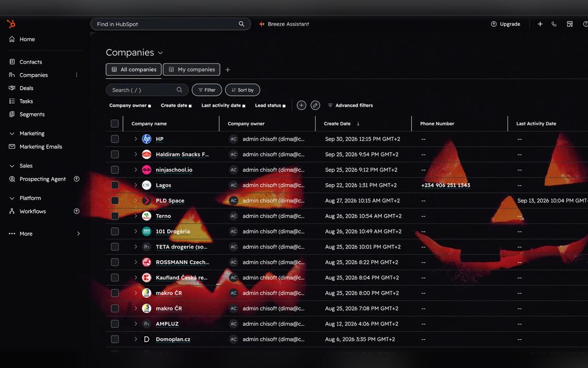Focus the companies Search field
Image resolution: width=588 pixels, height=368 pixels.
click(x=147, y=90)
